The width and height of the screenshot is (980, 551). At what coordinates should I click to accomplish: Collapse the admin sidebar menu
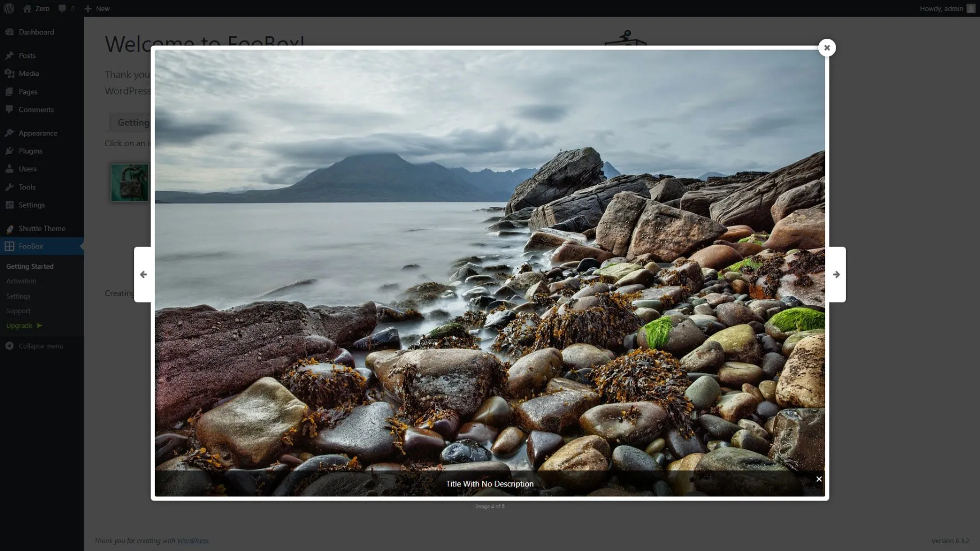pyautogui.click(x=40, y=346)
